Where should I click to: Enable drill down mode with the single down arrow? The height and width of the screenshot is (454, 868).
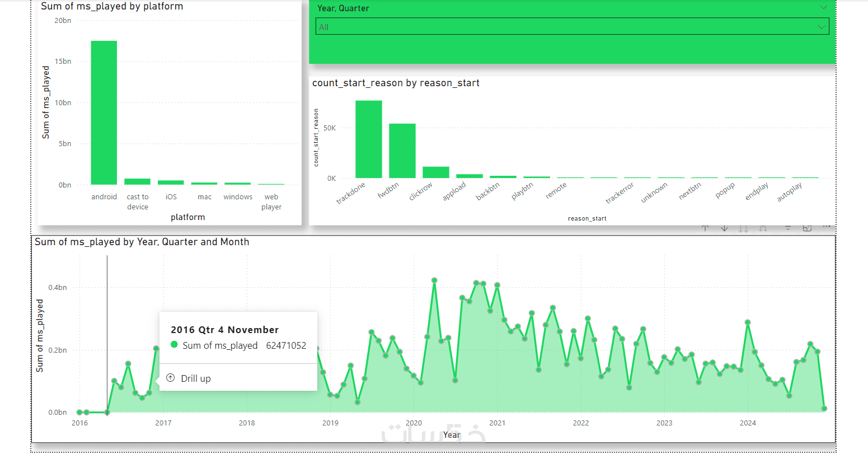coord(724,228)
